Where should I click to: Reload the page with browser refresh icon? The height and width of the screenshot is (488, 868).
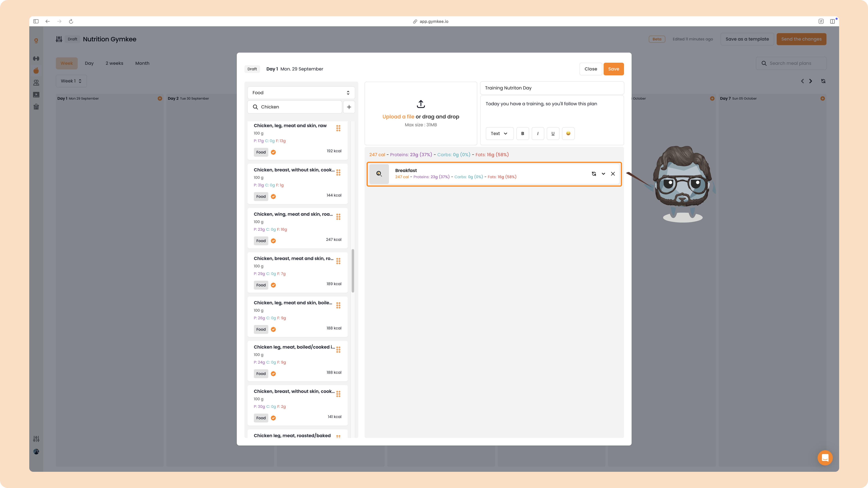click(71, 21)
